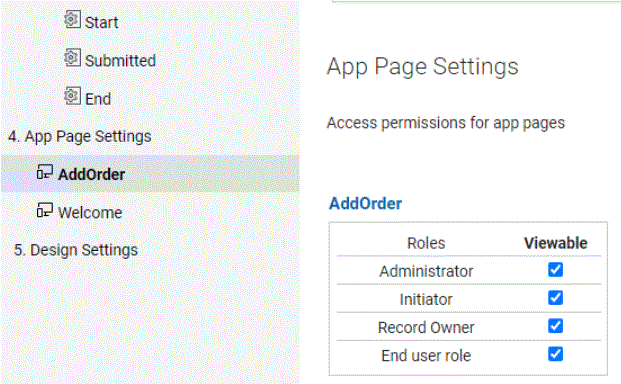
Task: Click the End user role name
Action: point(426,355)
